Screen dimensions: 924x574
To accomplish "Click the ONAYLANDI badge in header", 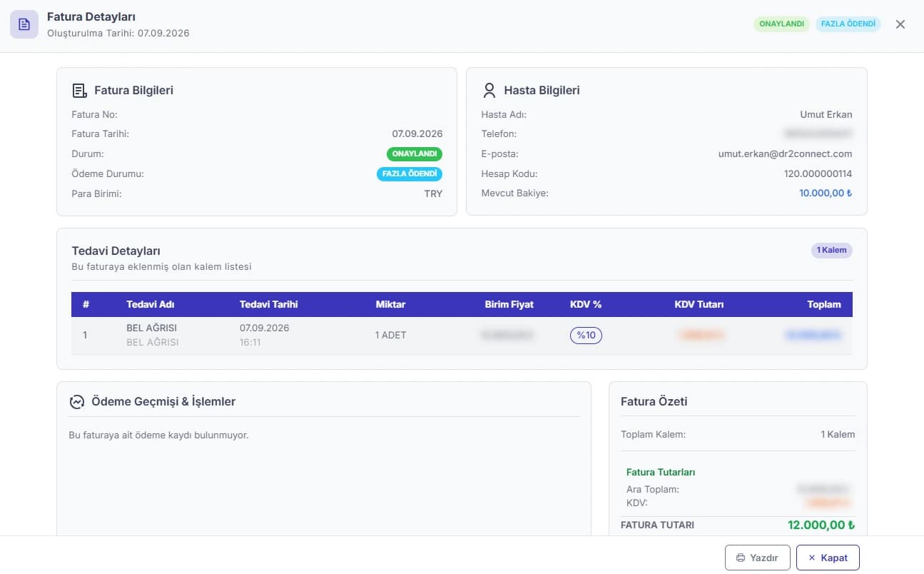I will coord(782,24).
